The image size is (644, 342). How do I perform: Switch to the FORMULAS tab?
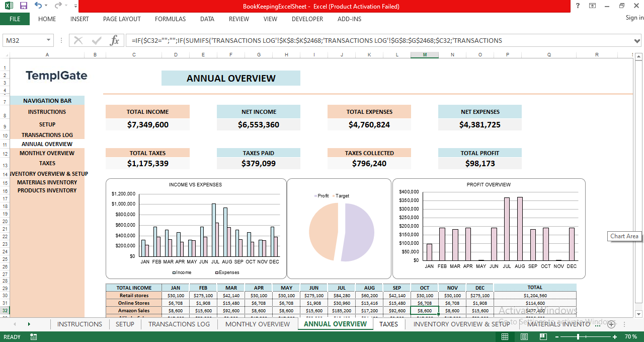coord(170,19)
